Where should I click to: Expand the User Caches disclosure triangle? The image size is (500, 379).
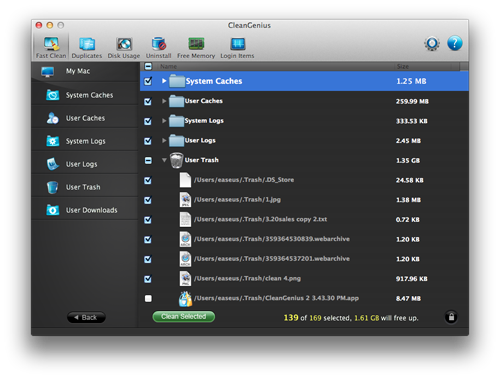(x=164, y=101)
